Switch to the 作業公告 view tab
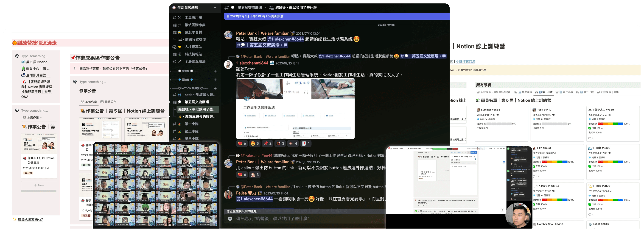 click(108, 102)
